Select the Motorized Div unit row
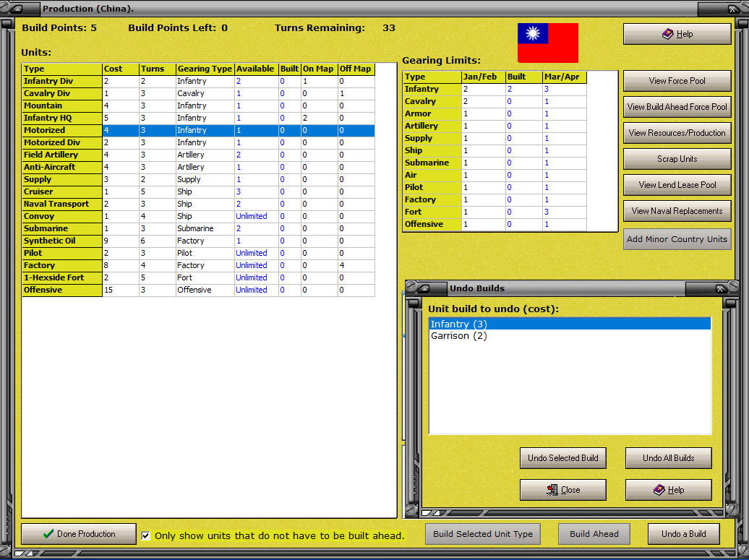The height and width of the screenshot is (560, 749). tap(198, 143)
